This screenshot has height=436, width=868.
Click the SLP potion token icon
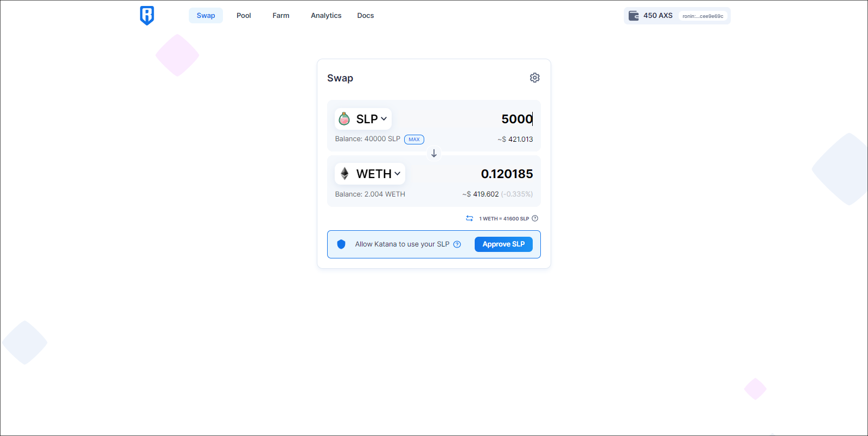[x=344, y=118]
